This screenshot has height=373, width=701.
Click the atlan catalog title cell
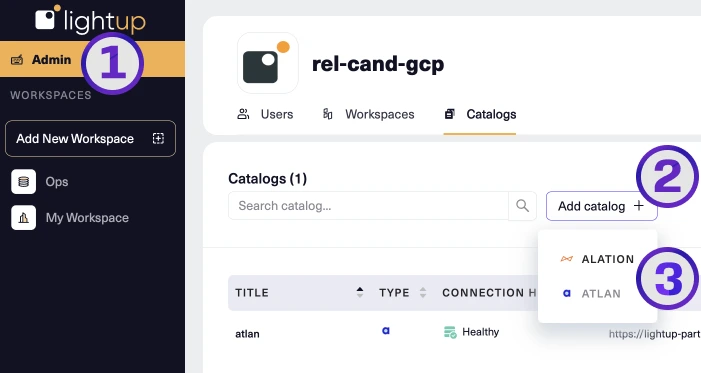(x=247, y=334)
